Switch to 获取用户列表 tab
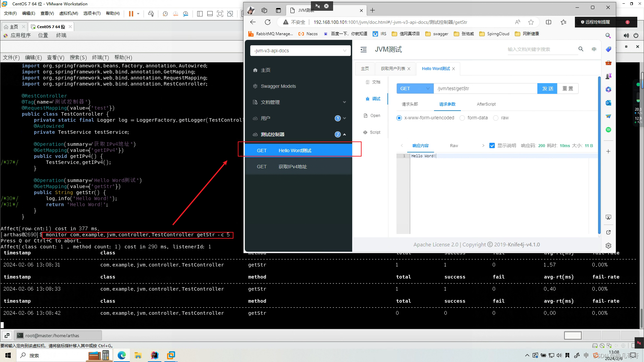 [x=393, y=69]
